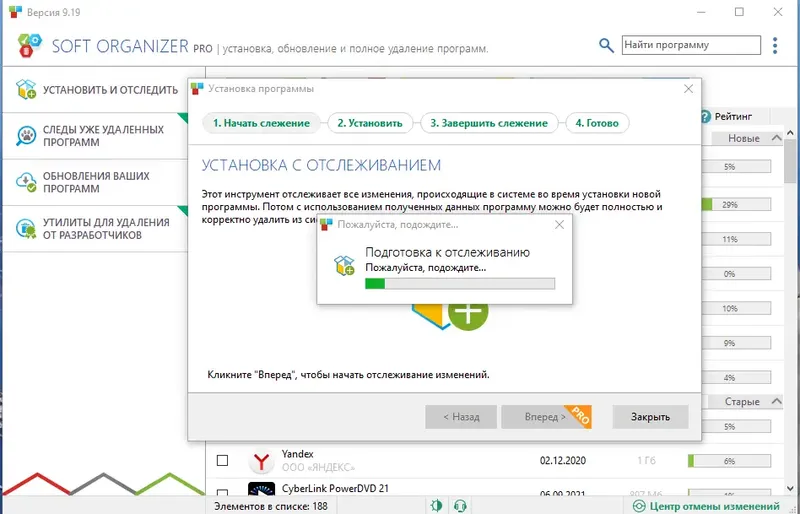
Task: Click the title bar app icon
Action: [x=15, y=11]
